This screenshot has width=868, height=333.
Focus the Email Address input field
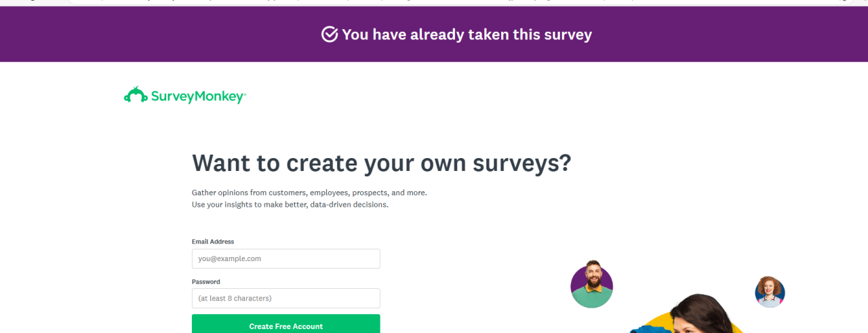[285, 258]
